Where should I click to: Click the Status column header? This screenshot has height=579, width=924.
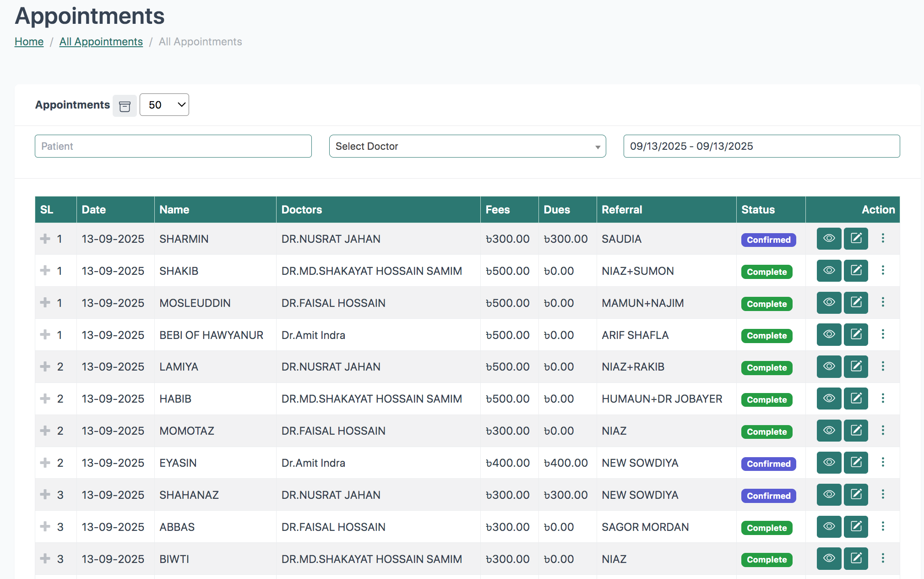(x=758, y=210)
